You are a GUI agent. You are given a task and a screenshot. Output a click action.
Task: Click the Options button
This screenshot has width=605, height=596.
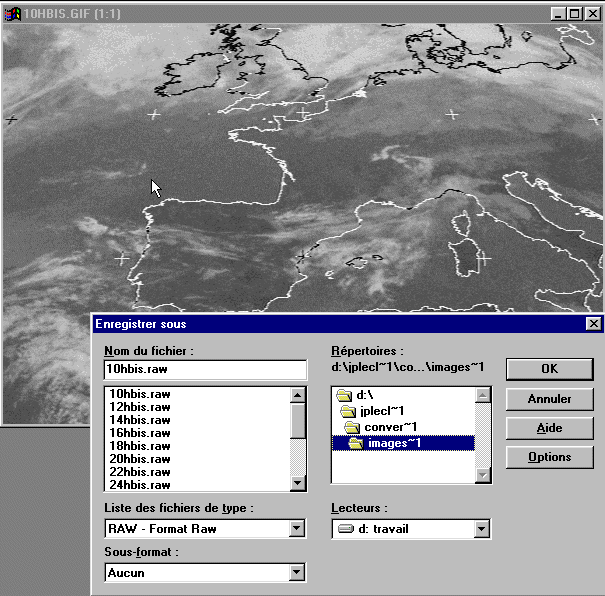coord(549,457)
